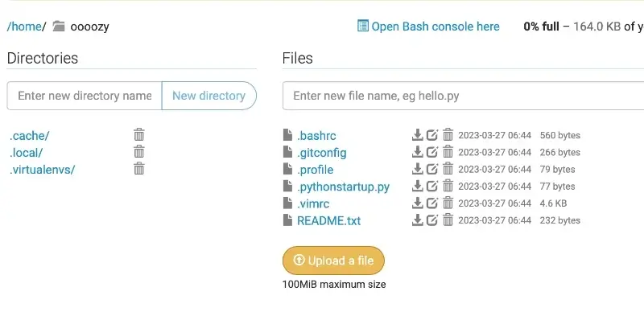Click the file icon next to .pythonstartup.py
This screenshot has height=312, width=644.
point(288,186)
